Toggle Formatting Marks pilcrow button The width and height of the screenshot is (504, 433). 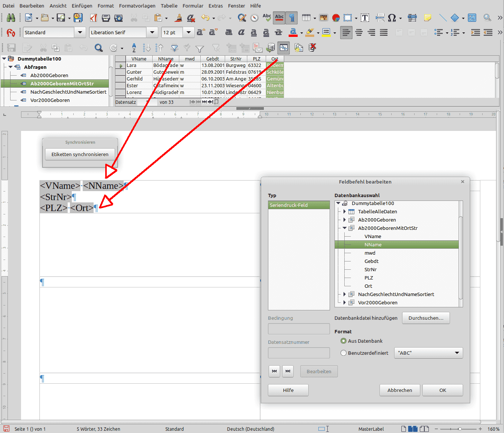tap(292, 18)
